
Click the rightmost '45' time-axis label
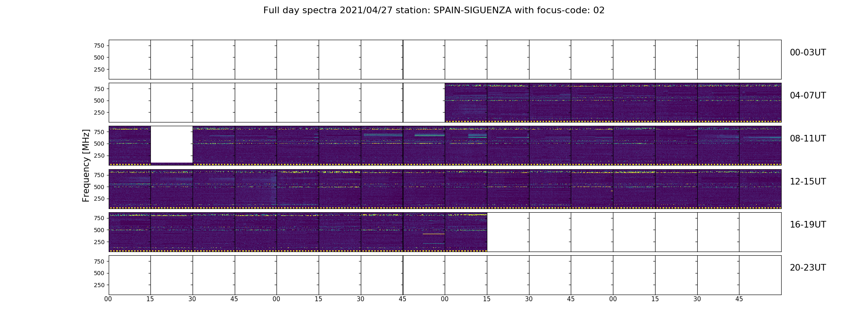(739, 299)
